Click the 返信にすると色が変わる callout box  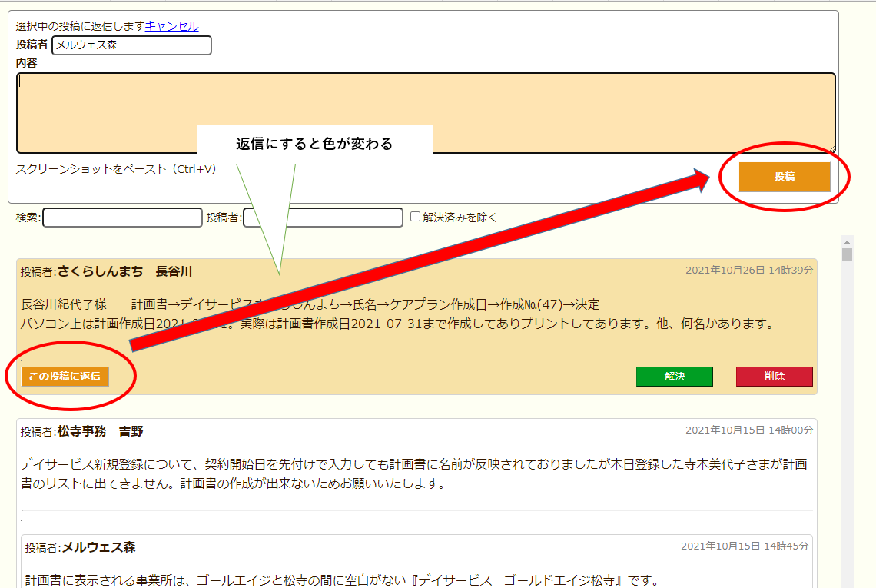314,144
